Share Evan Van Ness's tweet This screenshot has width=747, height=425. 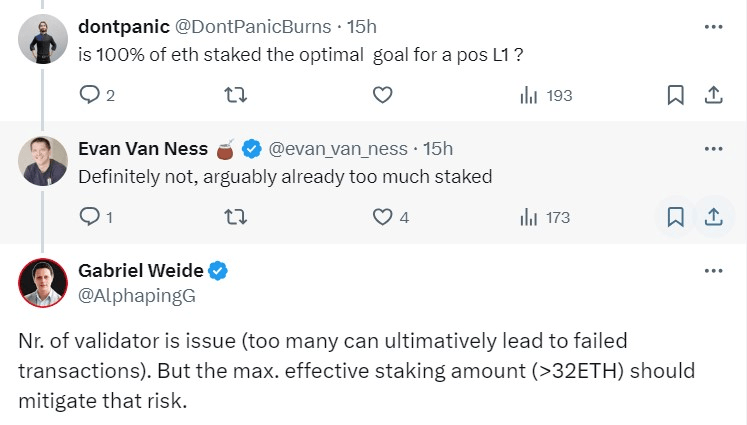pyautogui.click(x=714, y=216)
